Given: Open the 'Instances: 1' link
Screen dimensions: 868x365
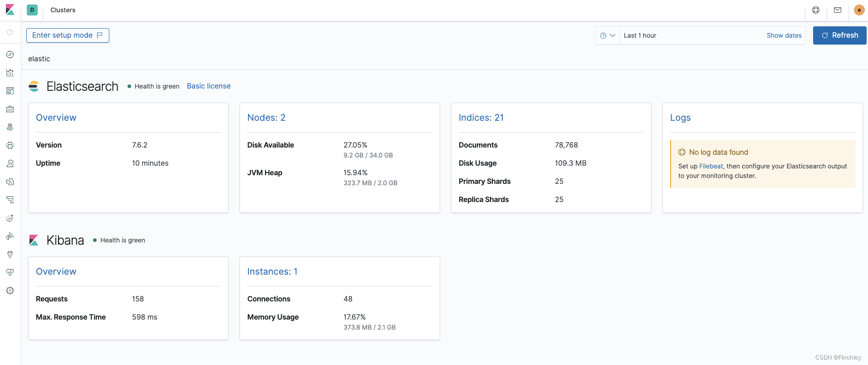Looking at the screenshot, I should pos(272,271).
